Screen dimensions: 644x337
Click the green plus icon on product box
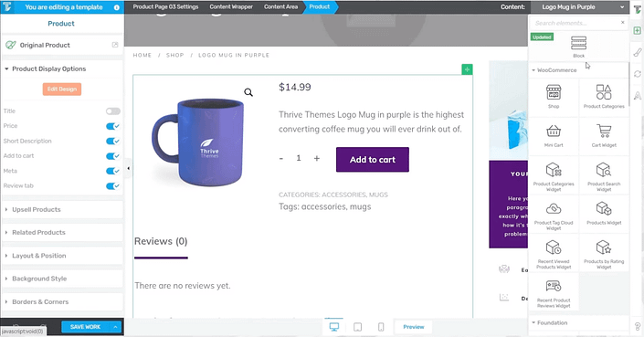(x=467, y=69)
